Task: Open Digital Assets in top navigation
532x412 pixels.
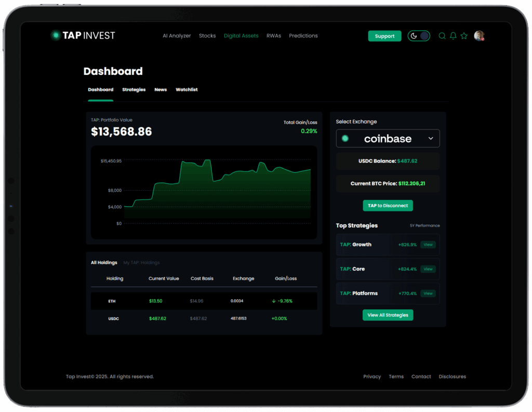Action: [x=241, y=36]
